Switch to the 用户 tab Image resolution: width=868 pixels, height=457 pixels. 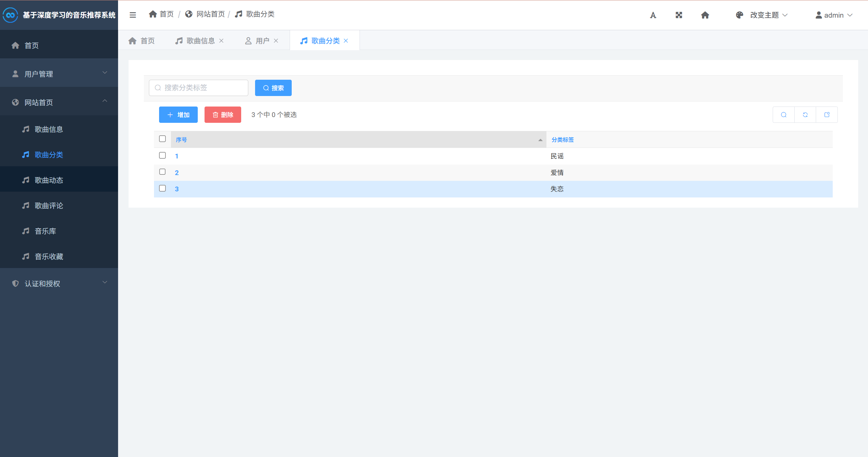[262, 41]
